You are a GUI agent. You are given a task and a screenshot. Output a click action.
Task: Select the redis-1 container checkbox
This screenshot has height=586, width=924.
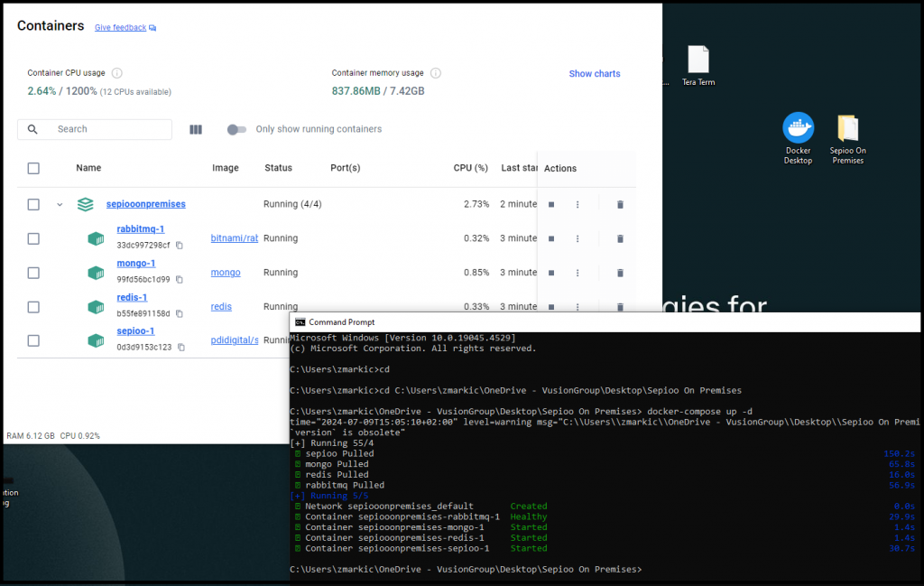point(33,307)
